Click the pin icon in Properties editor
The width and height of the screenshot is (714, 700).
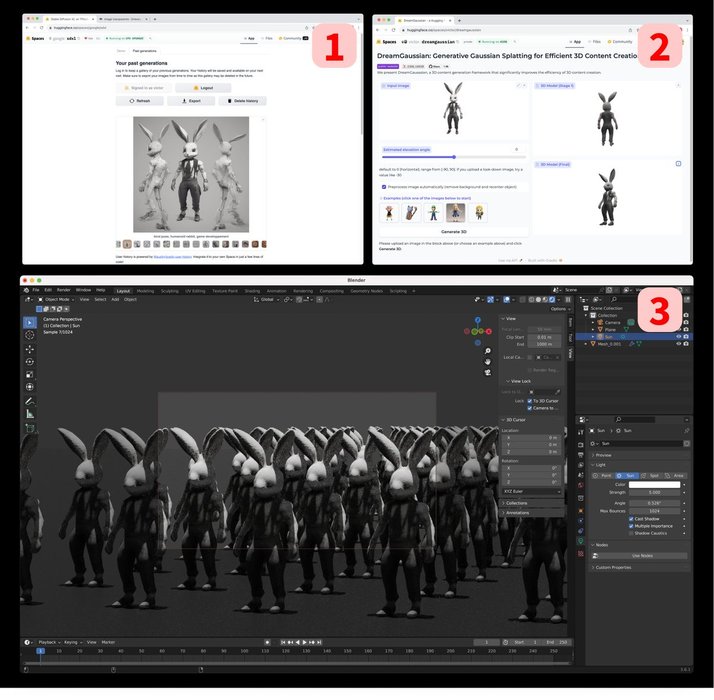click(x=686, y=430)
